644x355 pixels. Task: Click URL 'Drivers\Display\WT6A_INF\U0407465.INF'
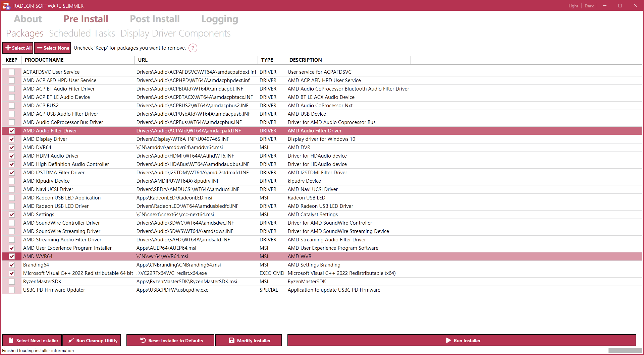click(183, 139)
